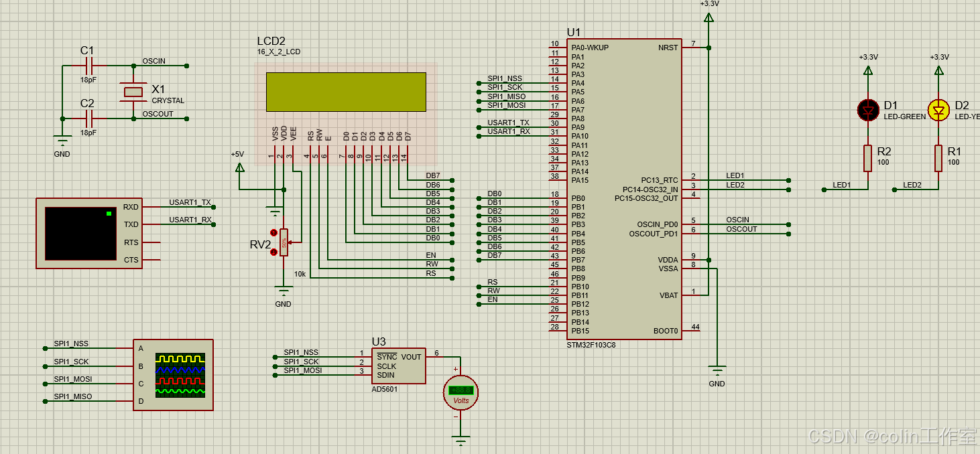The image size is (980, 454).
Task: Click the LED-GREEN part text
Action: pyautogui.click(x=904, y=117)
